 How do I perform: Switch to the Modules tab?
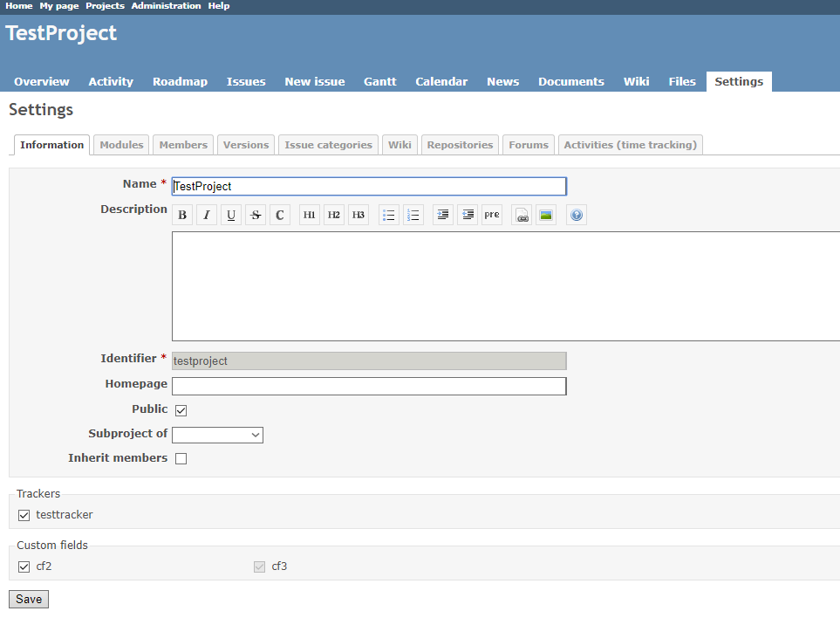pyautogui.click(x=120, y=144)
